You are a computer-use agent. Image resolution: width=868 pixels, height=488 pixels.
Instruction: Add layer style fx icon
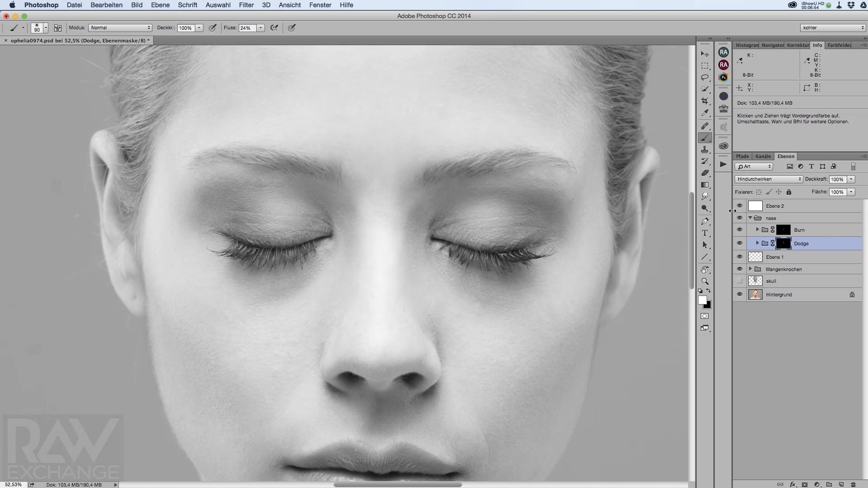793,484
